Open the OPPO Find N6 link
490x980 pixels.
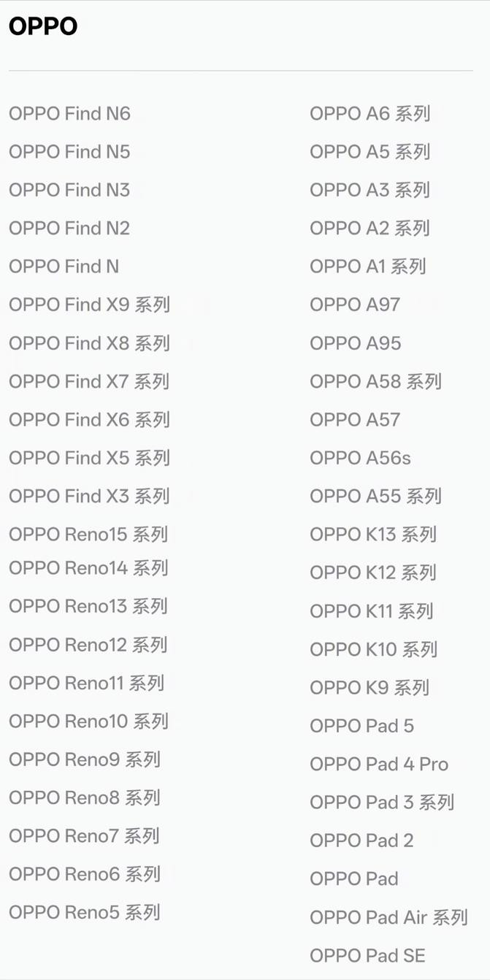[69, 114]
